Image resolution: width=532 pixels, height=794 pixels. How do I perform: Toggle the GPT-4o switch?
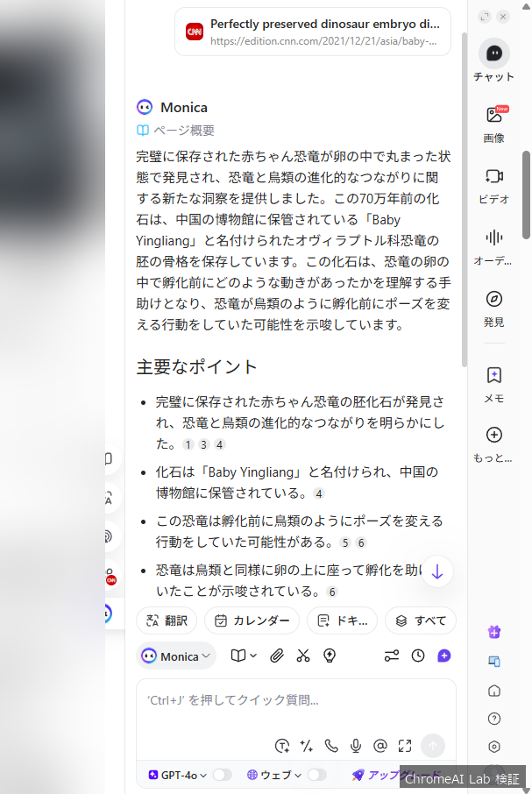coord(223,775)
